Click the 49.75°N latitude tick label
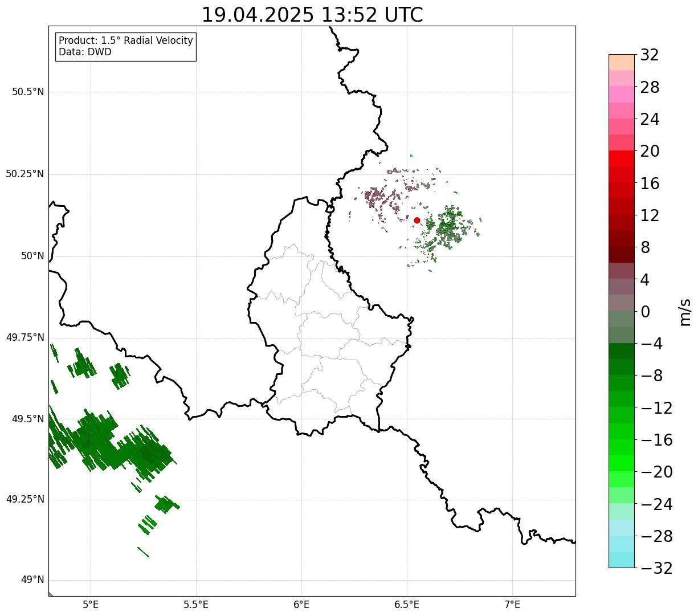 (25, 337)
